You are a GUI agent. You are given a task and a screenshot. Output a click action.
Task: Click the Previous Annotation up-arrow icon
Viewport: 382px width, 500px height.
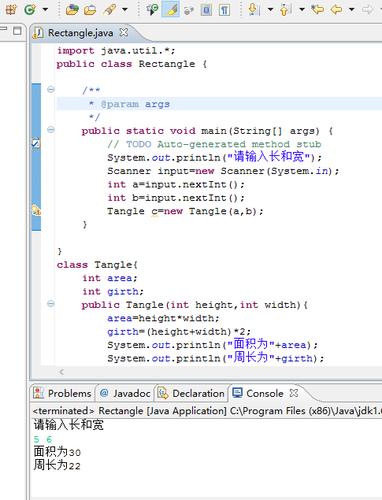[285, 9]
